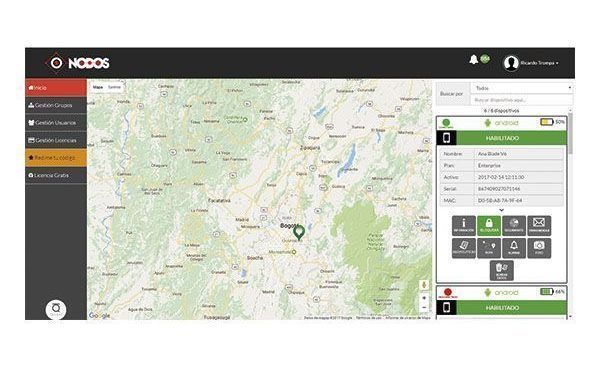600x375 pixels.
Task: Open the Información button with the i icon
Action: pos(463,225)
